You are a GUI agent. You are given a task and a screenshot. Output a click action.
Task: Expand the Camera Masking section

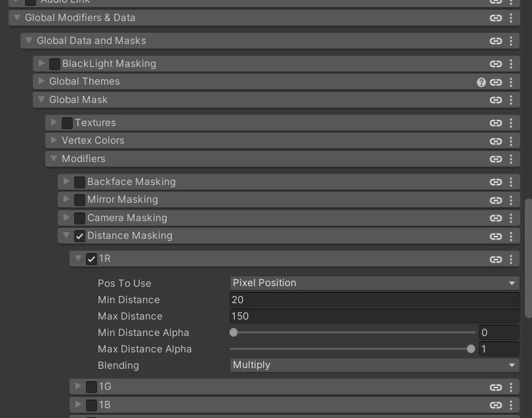66,218
